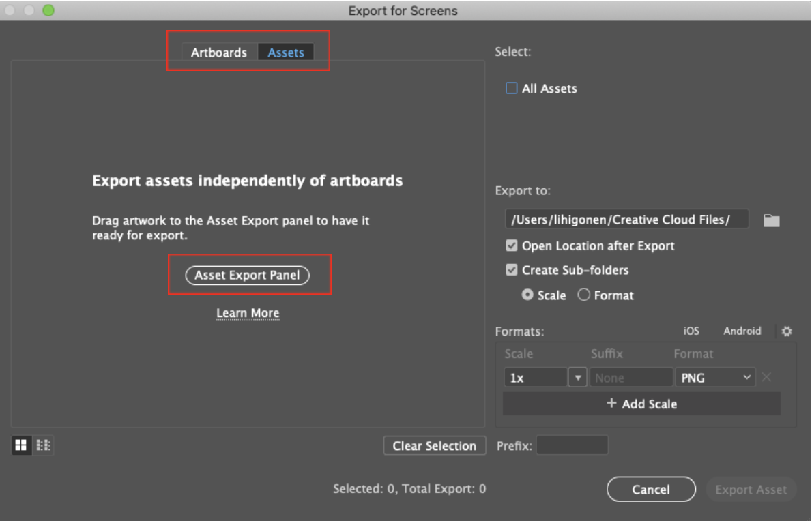The height and width of the screenshot is (521, 812).
Task: Switch to list view icon
Action: [44, 445]
